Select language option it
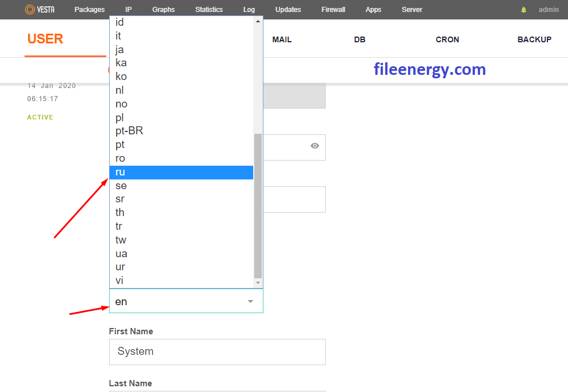 (x=181, y=36)
